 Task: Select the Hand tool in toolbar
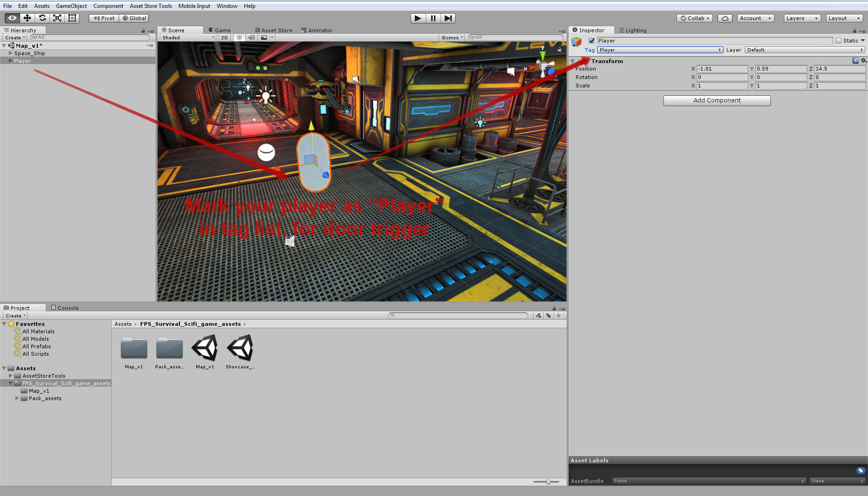click(12, 18)
